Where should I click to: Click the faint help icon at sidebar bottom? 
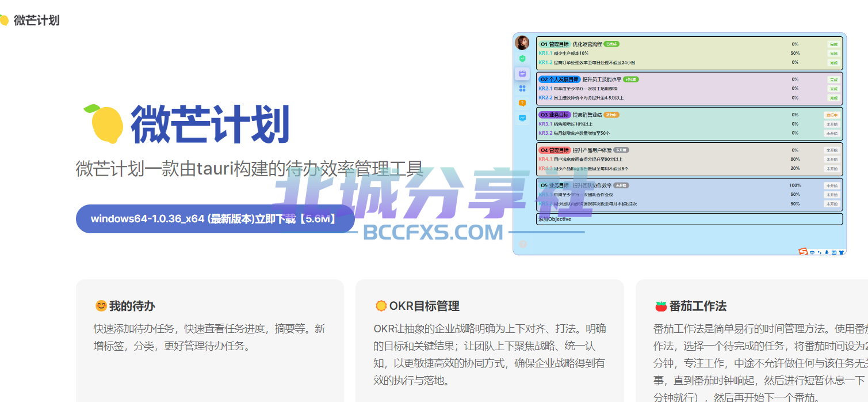pos(523,244)
